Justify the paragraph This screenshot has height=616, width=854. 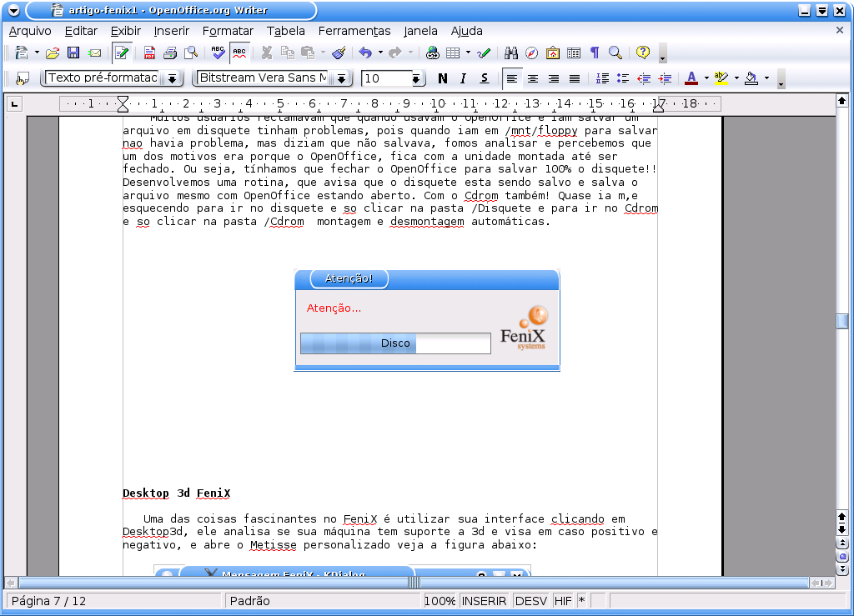point(574,79)
